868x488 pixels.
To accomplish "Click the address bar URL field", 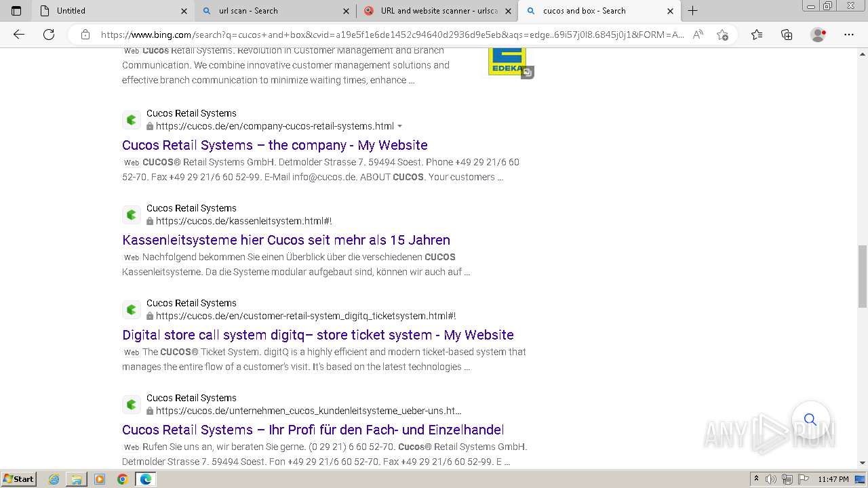I will coord(392,35).
